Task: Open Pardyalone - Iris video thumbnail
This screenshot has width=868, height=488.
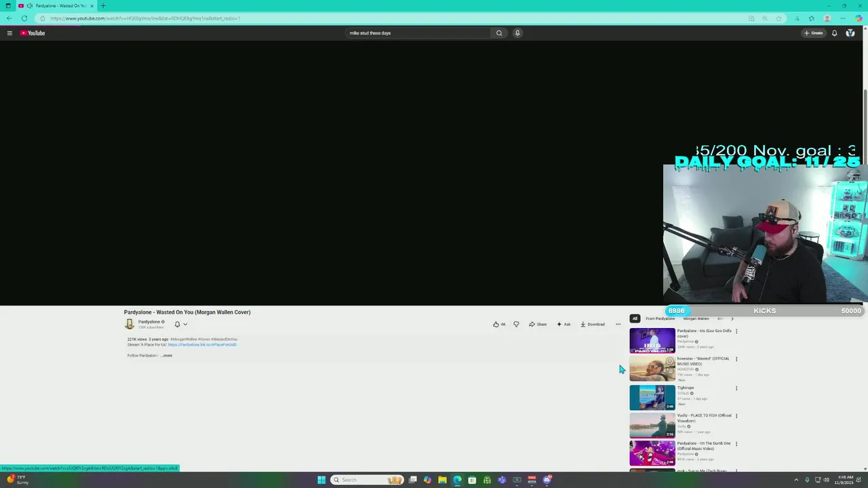Action: (652, 340)
